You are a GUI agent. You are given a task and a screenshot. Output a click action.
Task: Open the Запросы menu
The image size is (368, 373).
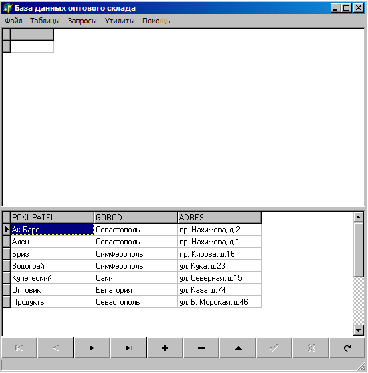[82, 21]
